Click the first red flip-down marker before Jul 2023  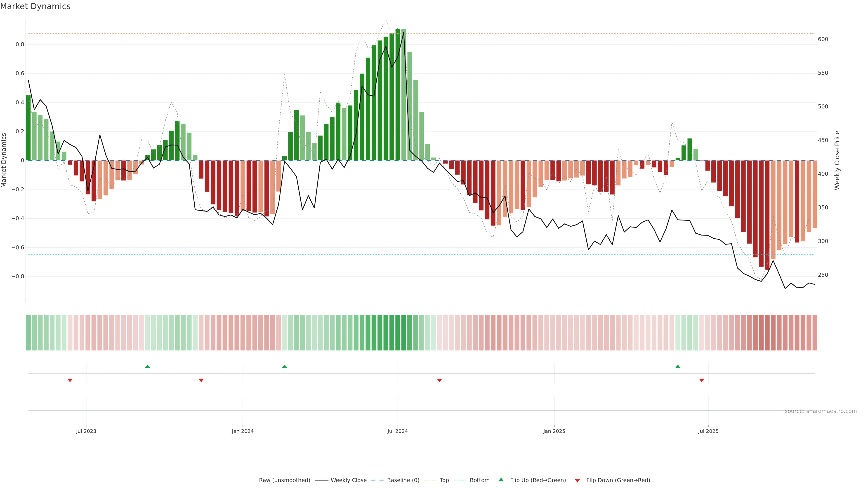pyautogui.click(x=70, y=380)
